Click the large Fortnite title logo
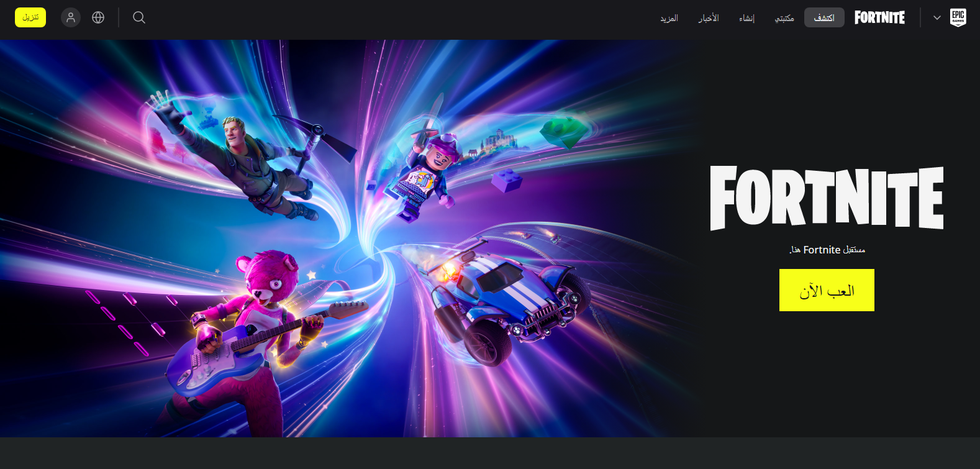 827,198
